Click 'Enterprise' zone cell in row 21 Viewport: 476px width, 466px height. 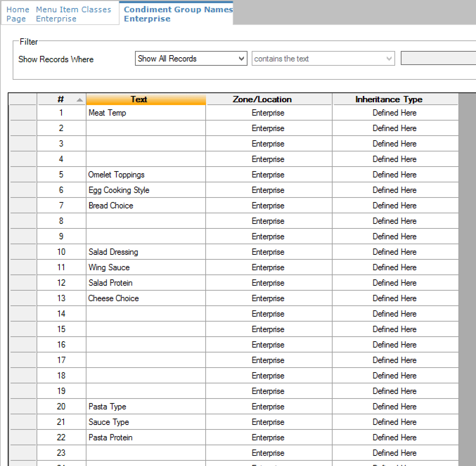click(x=269, y=422)
